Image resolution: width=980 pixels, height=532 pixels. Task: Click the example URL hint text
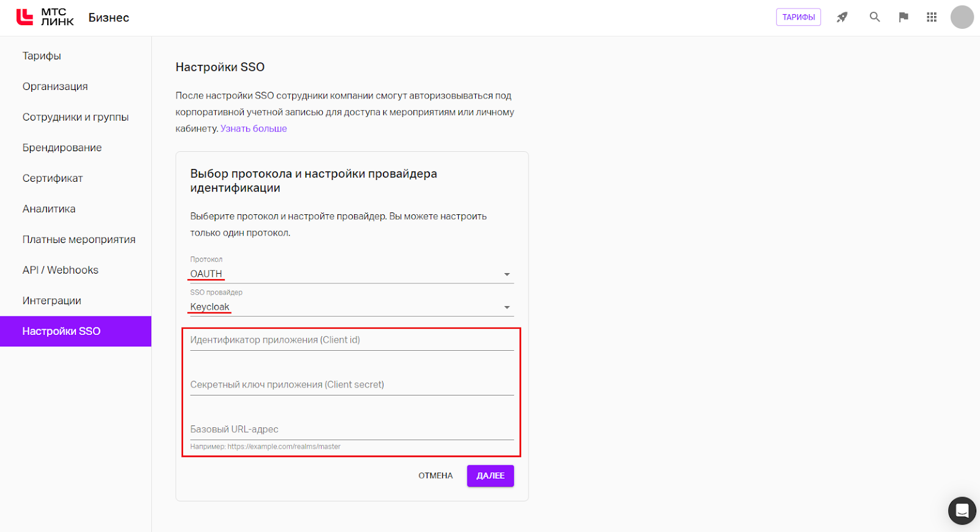[265, 447]
